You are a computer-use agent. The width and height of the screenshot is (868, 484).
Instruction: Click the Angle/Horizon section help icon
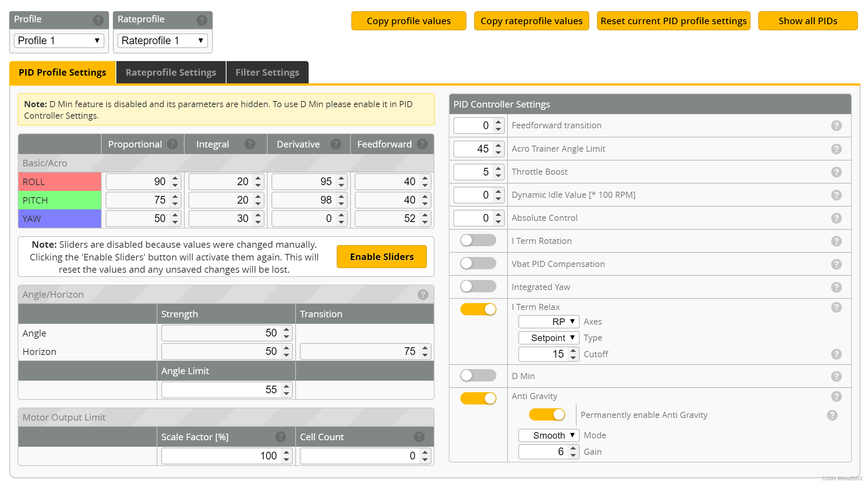point(423,295)
